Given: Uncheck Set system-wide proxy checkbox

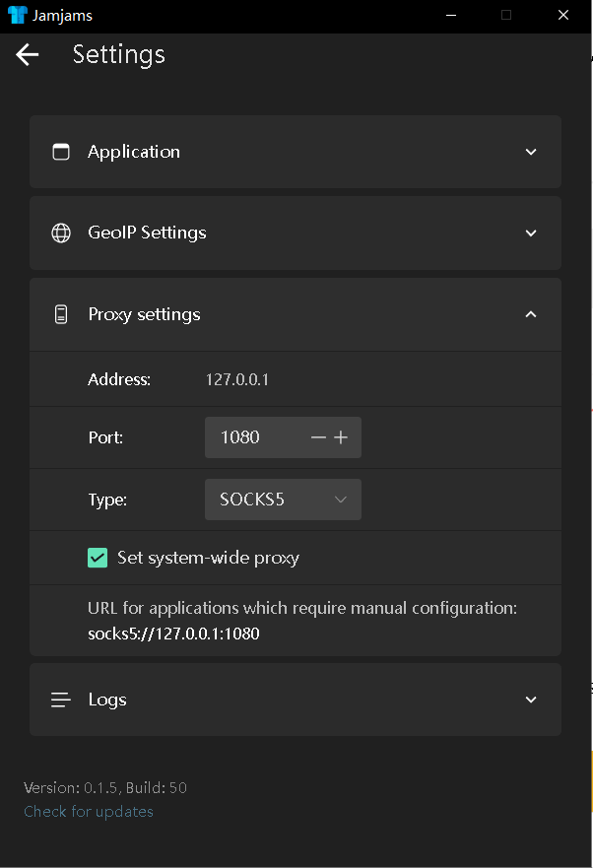Looking at the screenshot, I should pyautogui.click(x=98, y=558).
